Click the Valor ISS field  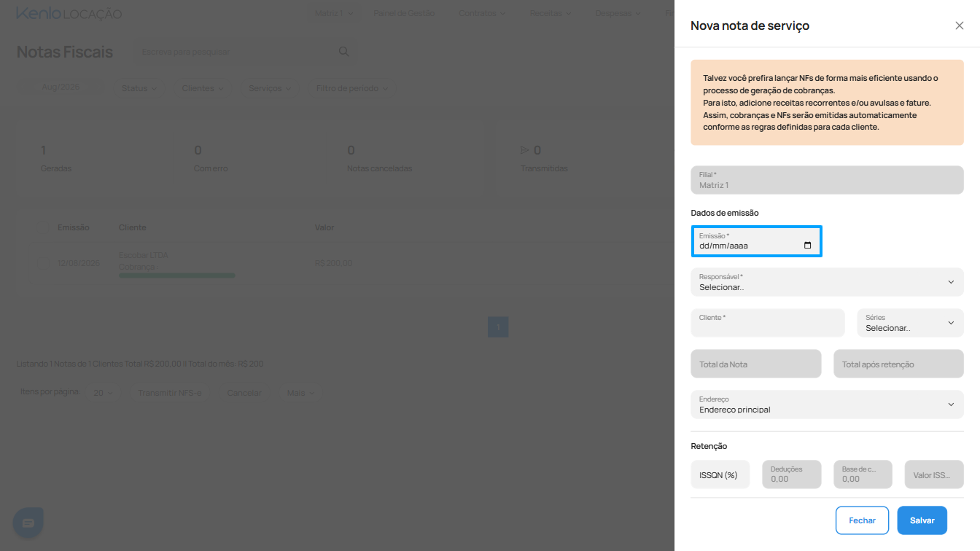pos(934,474)
